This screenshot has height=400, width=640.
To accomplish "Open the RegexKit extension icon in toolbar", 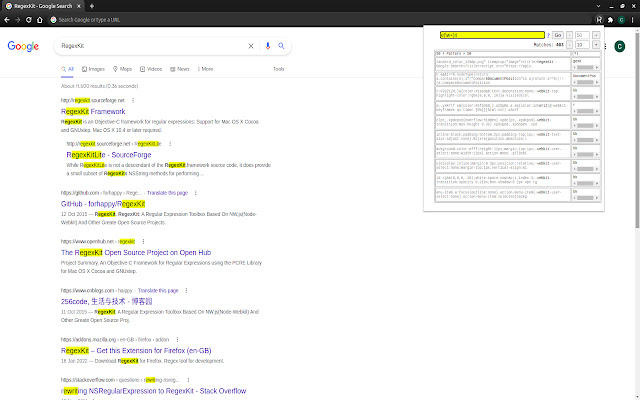I will point(599,20).
